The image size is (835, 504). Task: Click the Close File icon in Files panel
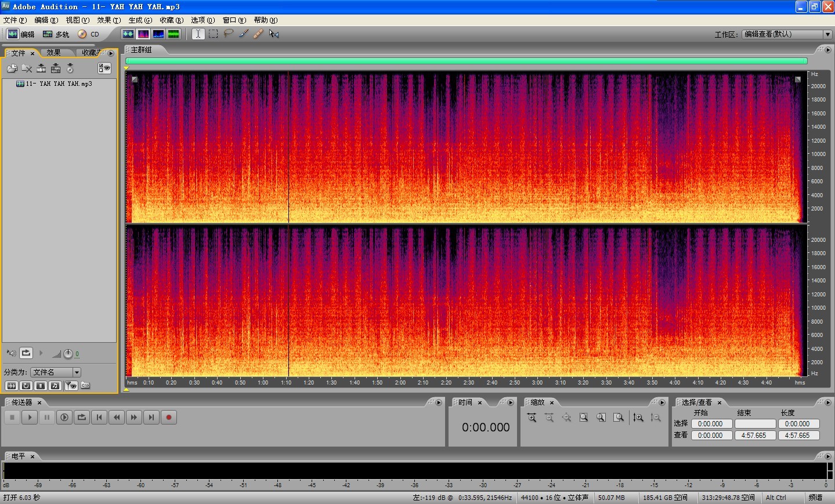pyautogui.click(x=27, y=68)
